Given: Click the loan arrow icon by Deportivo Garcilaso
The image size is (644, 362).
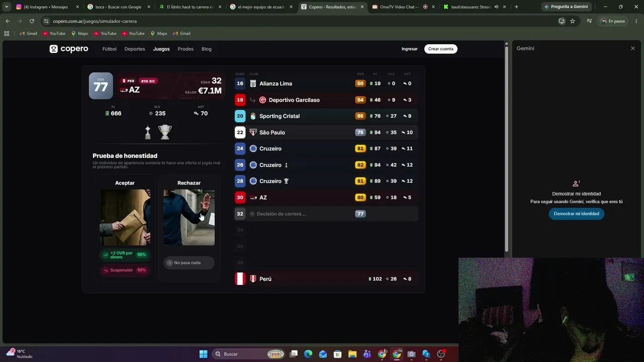Looking at the screenshot, I should pos(253,100).
